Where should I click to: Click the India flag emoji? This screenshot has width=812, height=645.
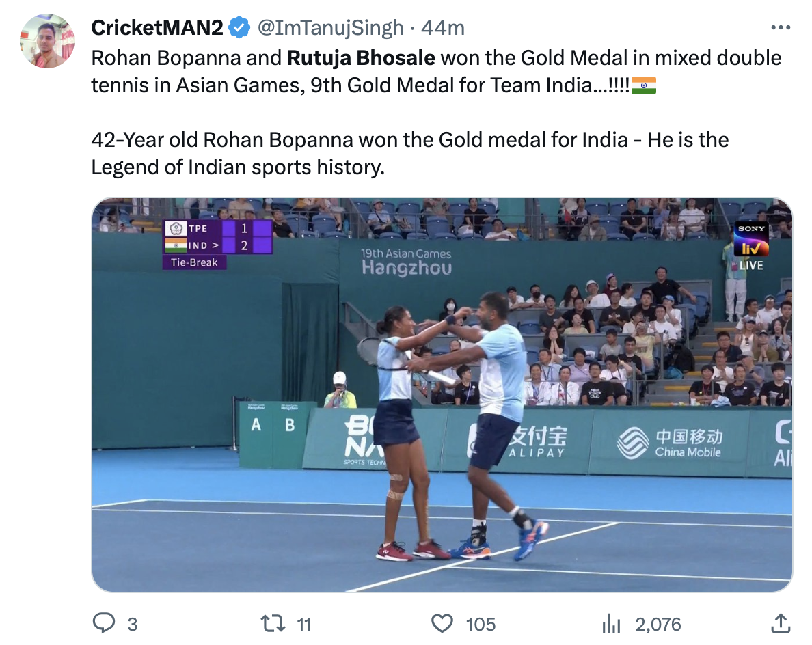644,85
